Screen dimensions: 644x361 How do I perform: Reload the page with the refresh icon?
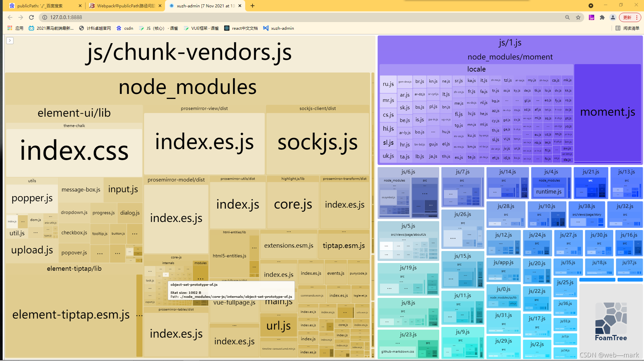[x=31, y=17]
